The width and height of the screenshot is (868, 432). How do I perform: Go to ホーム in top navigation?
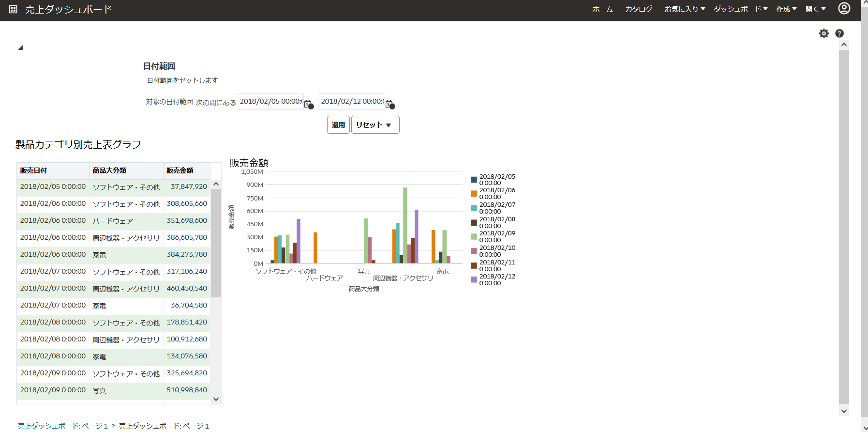coord(602,9)
